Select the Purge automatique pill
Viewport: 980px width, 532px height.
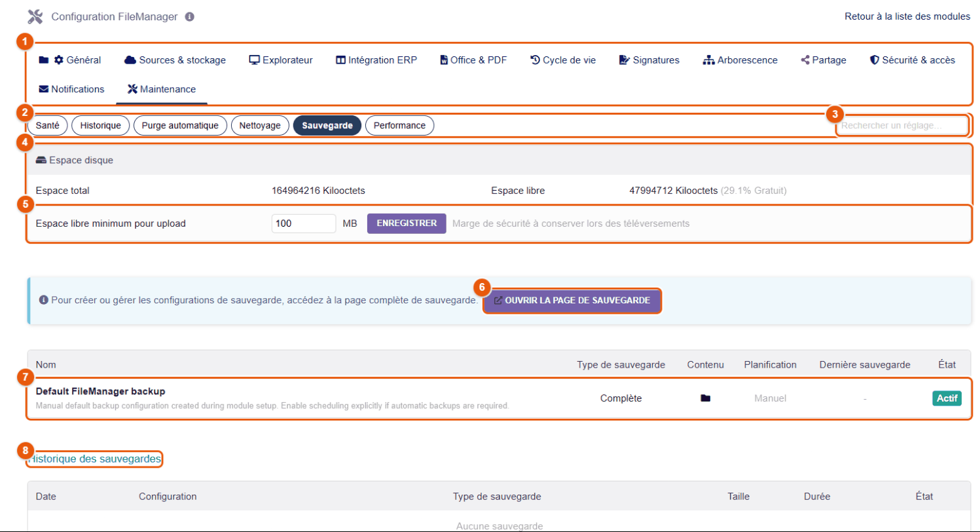180,125
